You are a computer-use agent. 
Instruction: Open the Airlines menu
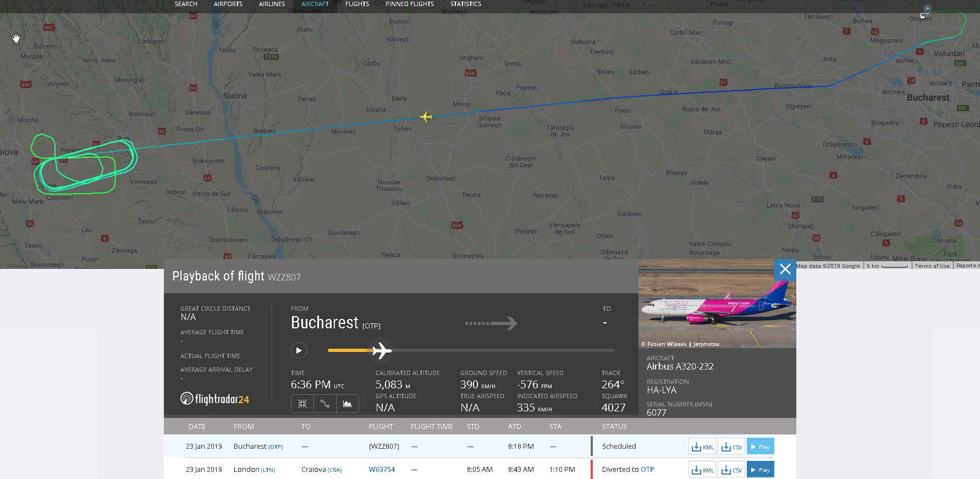click(x=272, y=4)
